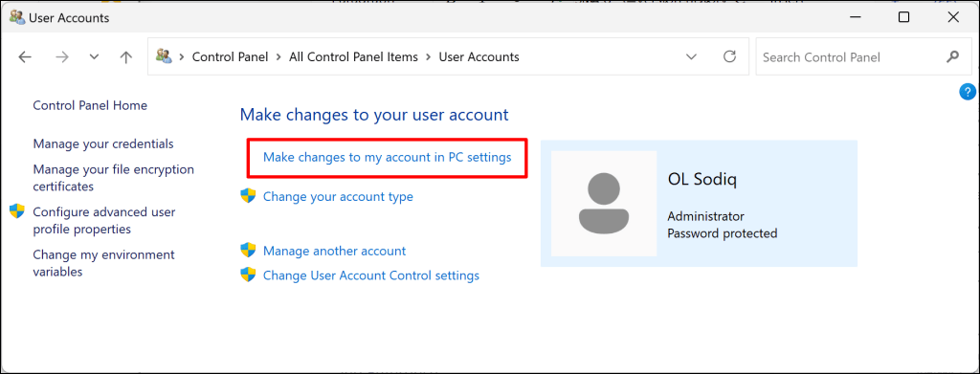This screenshot has width=980, height=374.
Task: Click the User Accounts icon in address bar
Action: pyautogui.click(x=164, y=56)
